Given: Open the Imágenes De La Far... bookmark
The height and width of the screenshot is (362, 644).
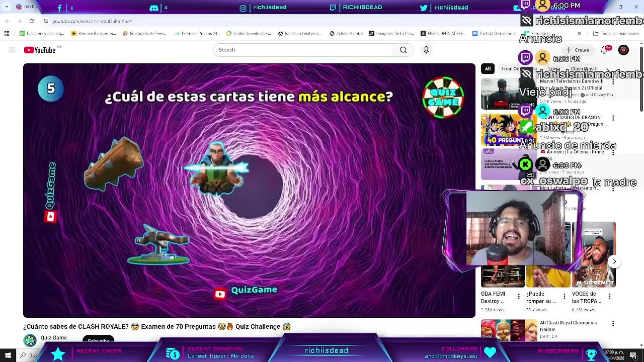Looking at the screenshot, I should click(x=391, y=34).
